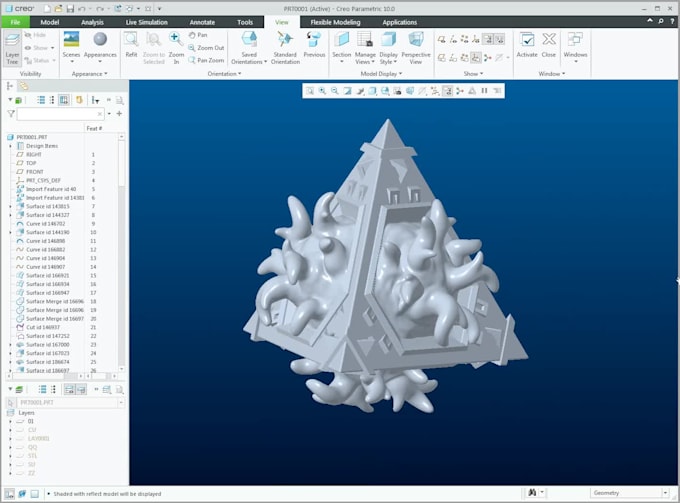Open the Scenes gallery
Image resolution: width=680 pixels, height=503 pixels.
[71, 47]
